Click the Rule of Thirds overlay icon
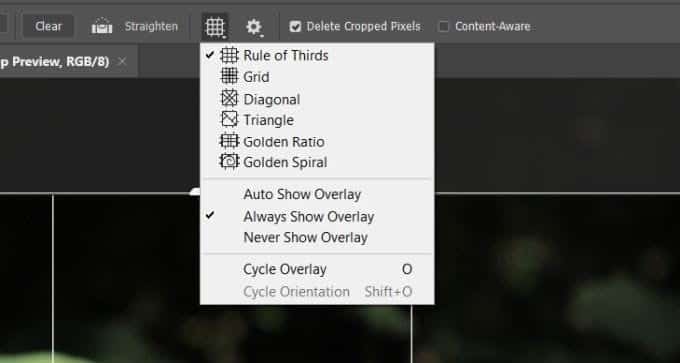 (229, 55)
